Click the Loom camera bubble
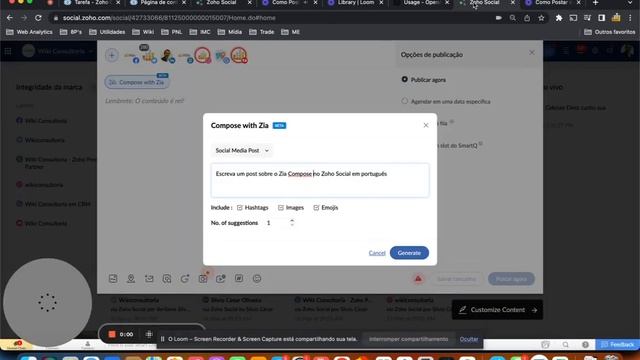640x360 pixels. (x=47, y=302)
